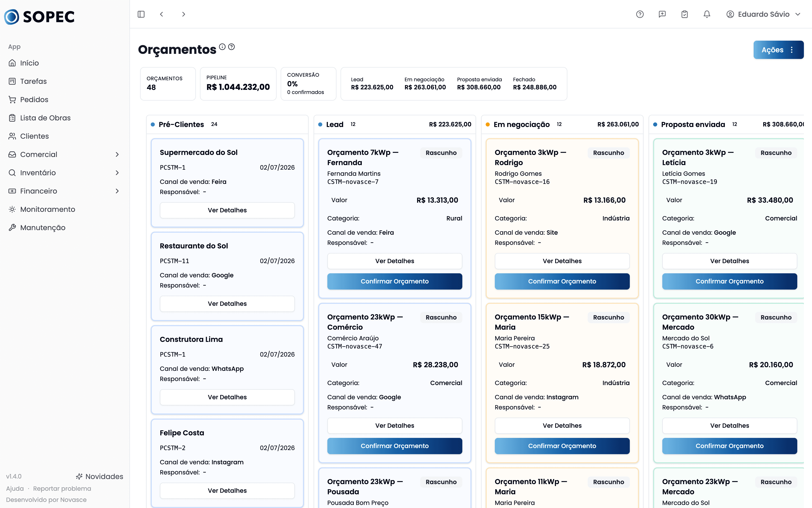812x508 pixels.
Task: Click the ORÇAMENTOS count card
Action: [x=168, y=84]
